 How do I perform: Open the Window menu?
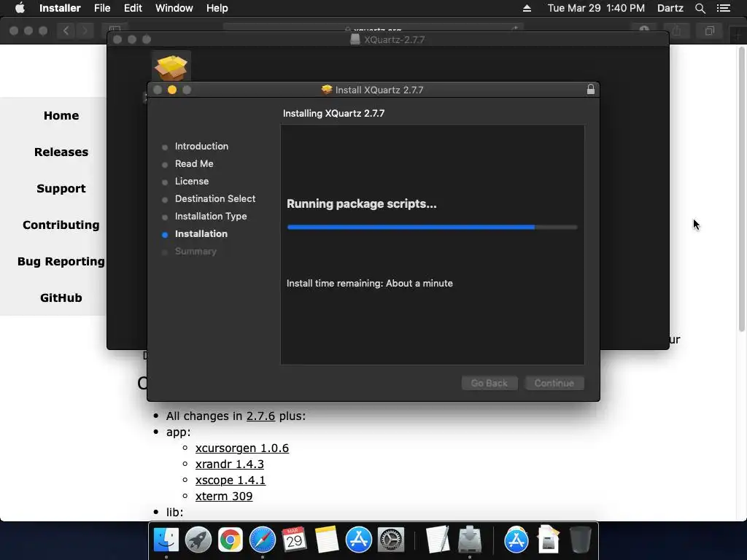pos(174,8)
